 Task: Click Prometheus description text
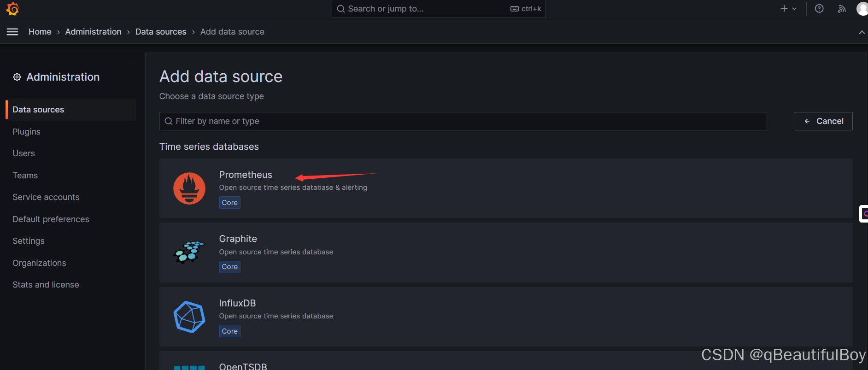(x=293, y=188)
